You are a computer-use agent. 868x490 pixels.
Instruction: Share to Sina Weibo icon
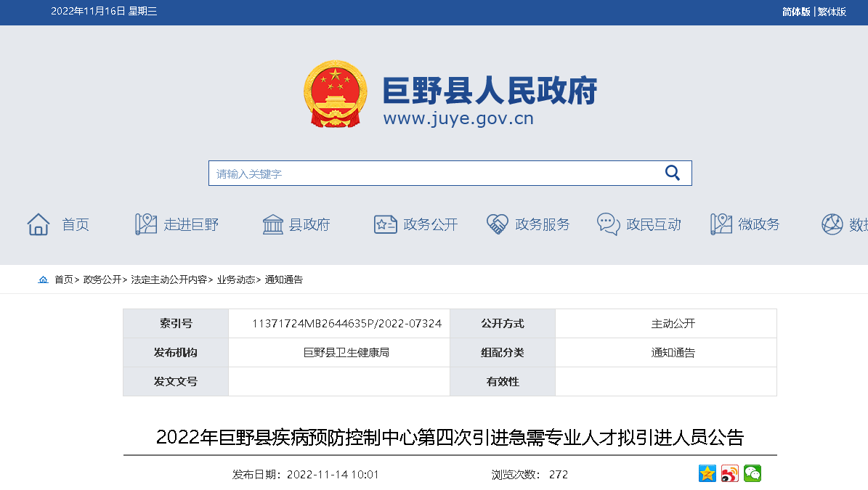[730, 473]
